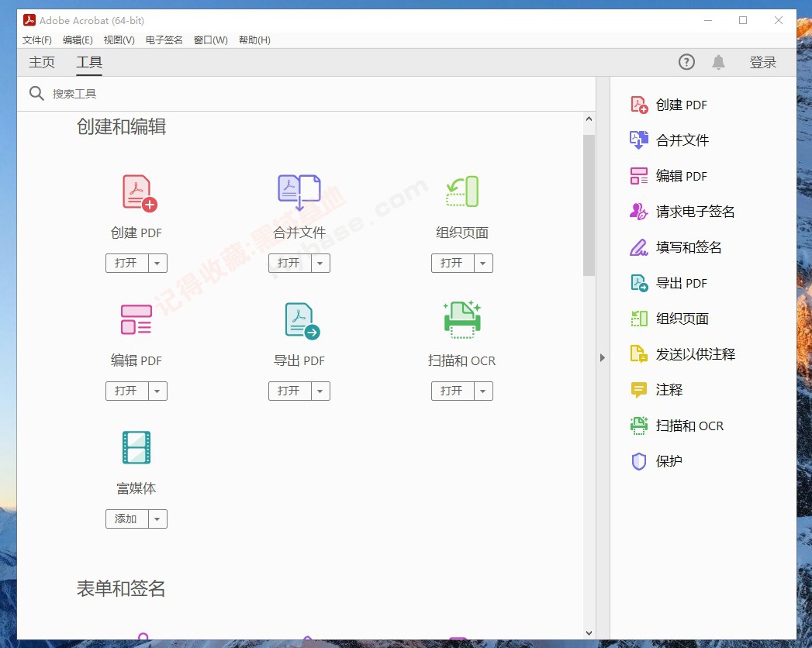Click the 组织页面 tool icon in the main grid

[x=462, y=191]
